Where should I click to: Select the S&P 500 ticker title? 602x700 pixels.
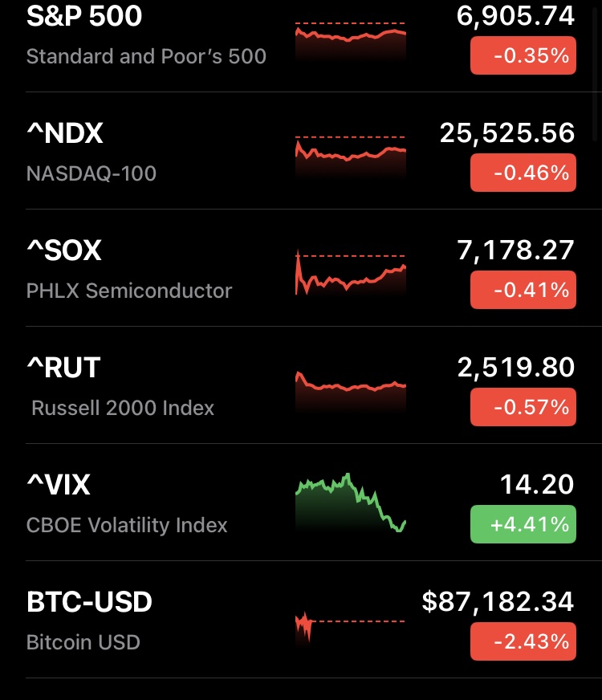pyautogui.click(x=84, y=16)
